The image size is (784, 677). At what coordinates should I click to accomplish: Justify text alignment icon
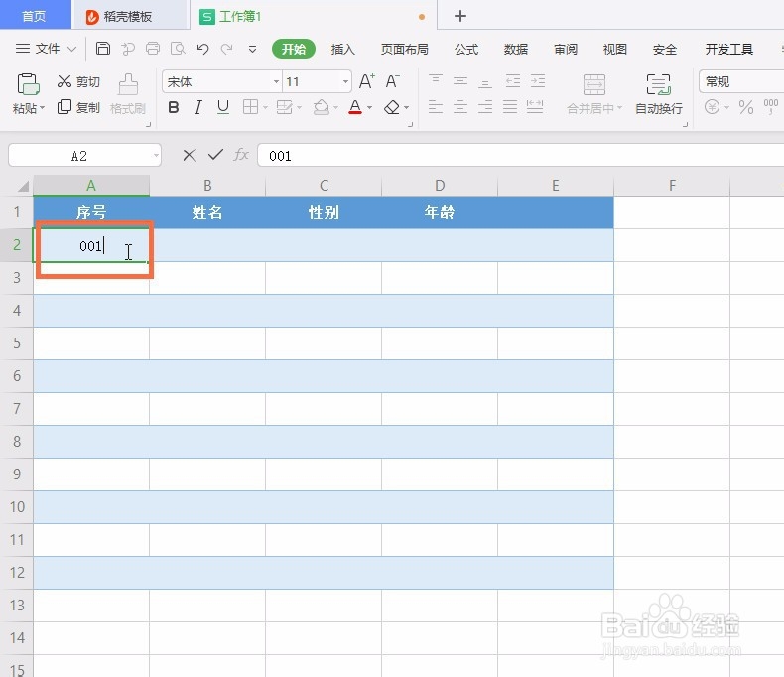[510, 106]
